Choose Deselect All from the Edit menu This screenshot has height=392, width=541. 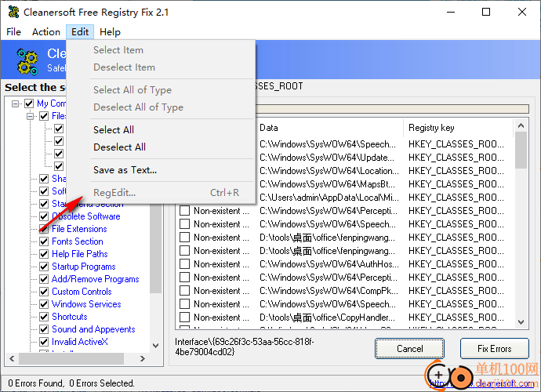(162, 147)
